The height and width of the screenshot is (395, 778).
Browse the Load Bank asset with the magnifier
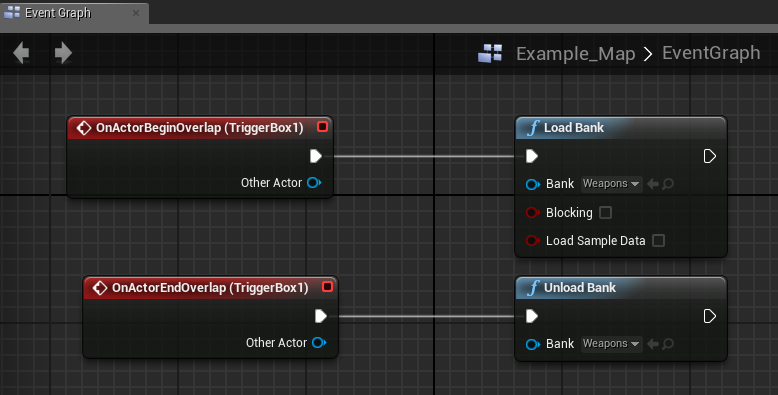click(x=668, y=184)
